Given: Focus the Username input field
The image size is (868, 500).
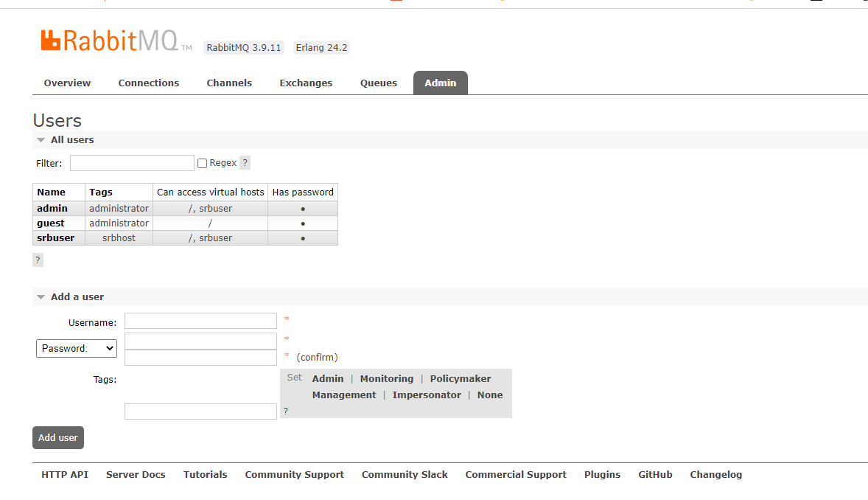Looking at the screenshot, I should click(200, 321).
